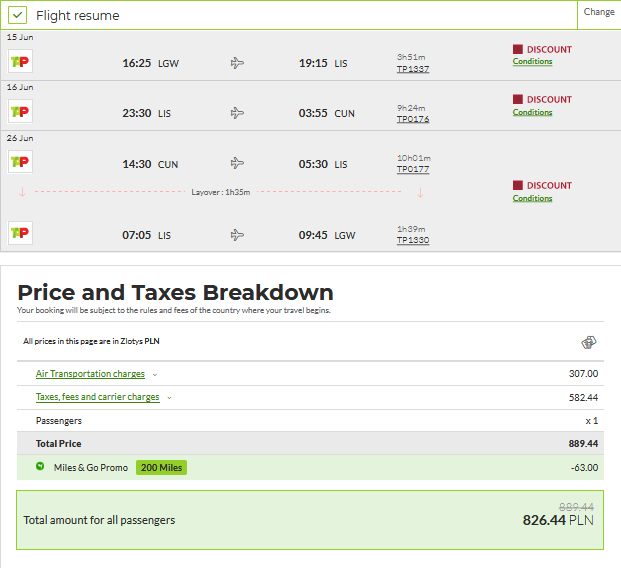Click the left layover down arrow
The width and height of the screenshot is (621, 568).
[x=22, y=193]
